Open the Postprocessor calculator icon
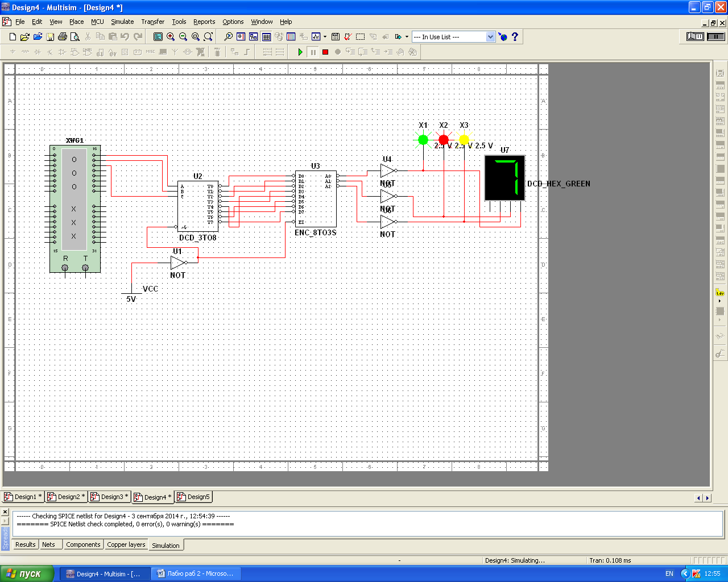The height and width of the screenshot is (582, 728). (x=336, y=36)
